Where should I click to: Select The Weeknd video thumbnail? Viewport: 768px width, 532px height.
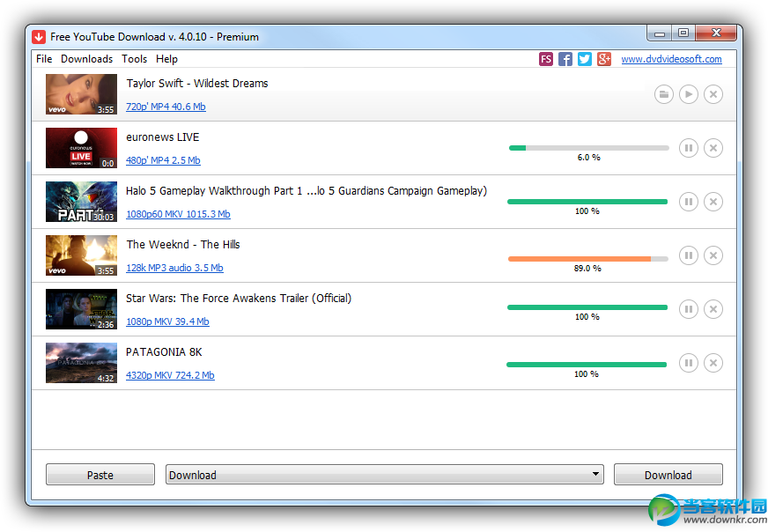[x=81, y=255]
